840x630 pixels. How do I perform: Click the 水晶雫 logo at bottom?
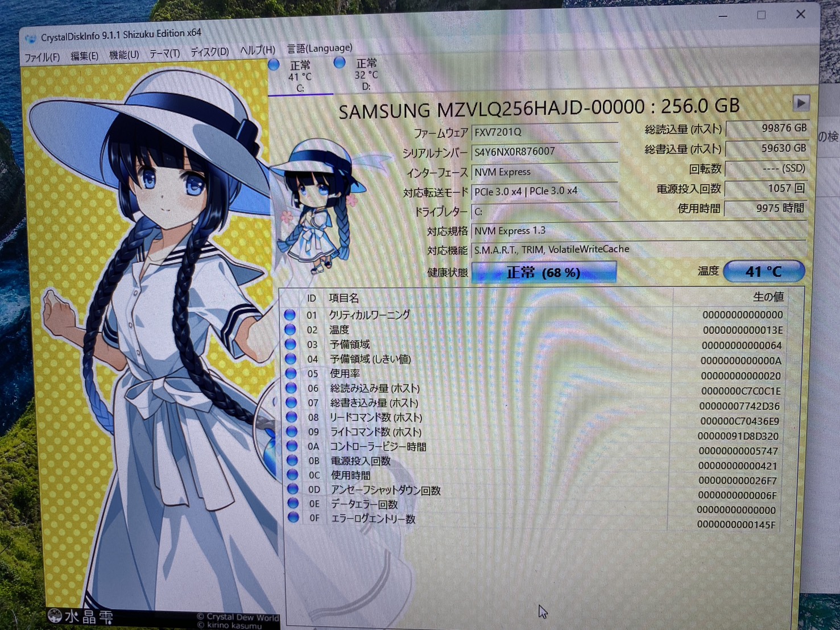coord(81,616)
